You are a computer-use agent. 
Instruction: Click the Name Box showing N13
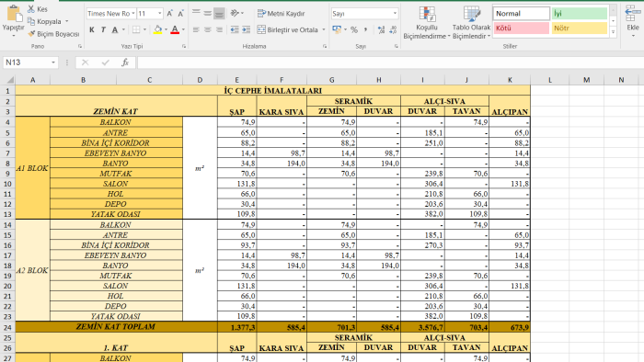tap(30, 62)
